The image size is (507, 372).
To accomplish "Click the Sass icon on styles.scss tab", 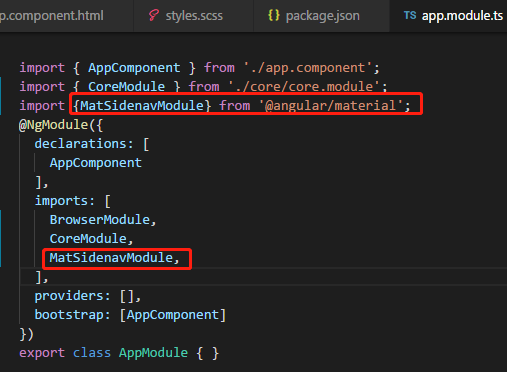I will coord(153,16).
